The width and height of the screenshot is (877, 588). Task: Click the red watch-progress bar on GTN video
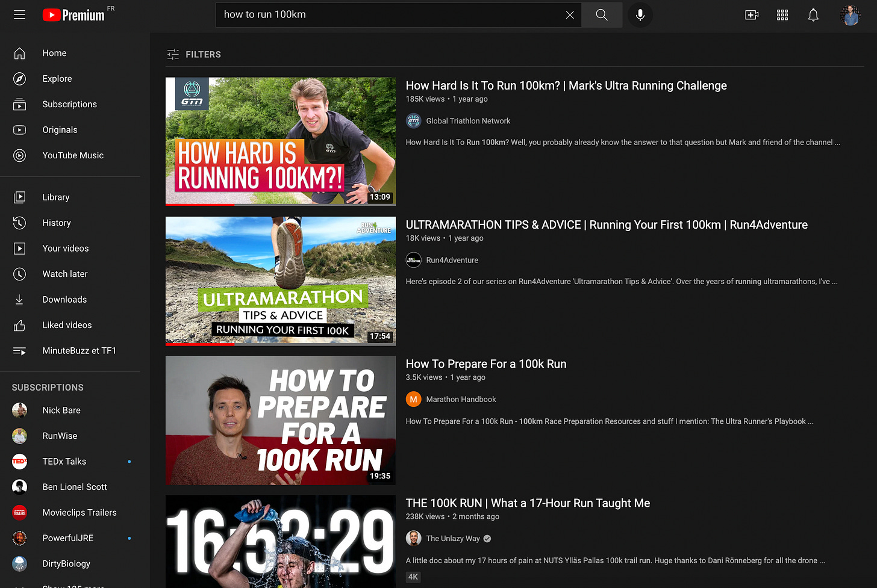point(200,205)
